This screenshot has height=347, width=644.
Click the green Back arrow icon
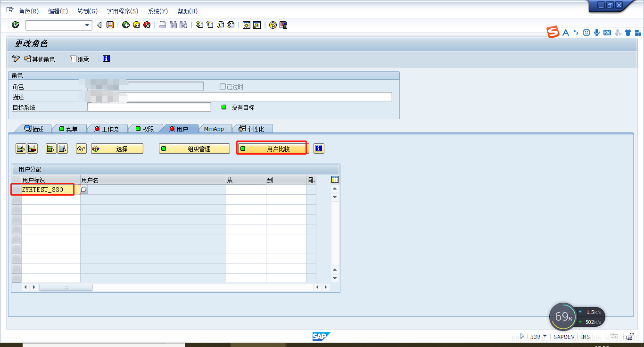[x=125, y=25]
